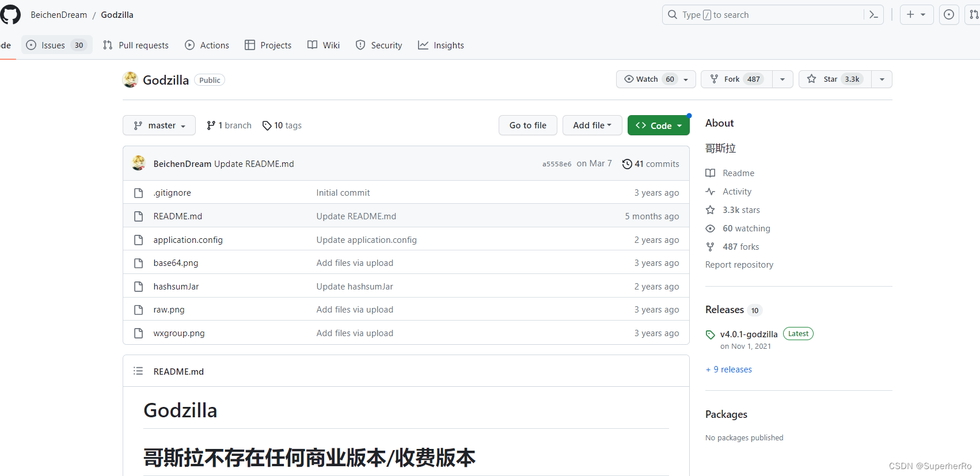The width and height of the screenshot is (980, 476).
Task: Click the search field magnifier area
Action: coord(673,15)
